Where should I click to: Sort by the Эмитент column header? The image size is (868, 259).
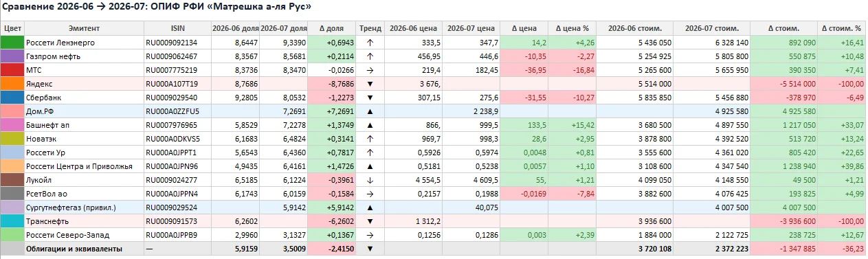click(84, 28)
